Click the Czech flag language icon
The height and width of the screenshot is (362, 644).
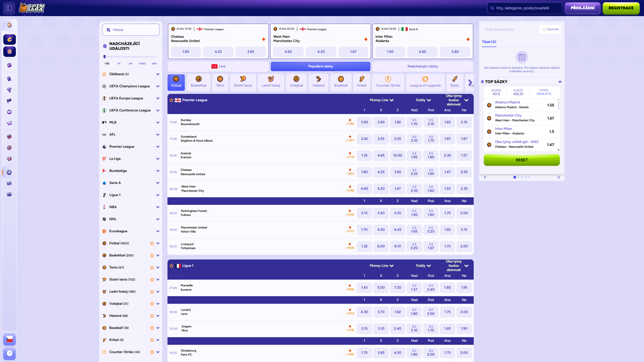coord(9,339)
